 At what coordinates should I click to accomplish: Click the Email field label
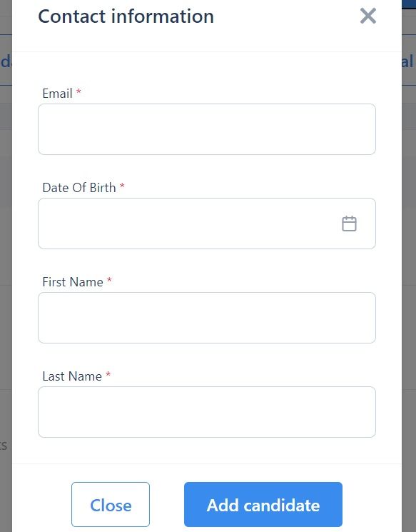pyautogui.click(x=57, y=94)
